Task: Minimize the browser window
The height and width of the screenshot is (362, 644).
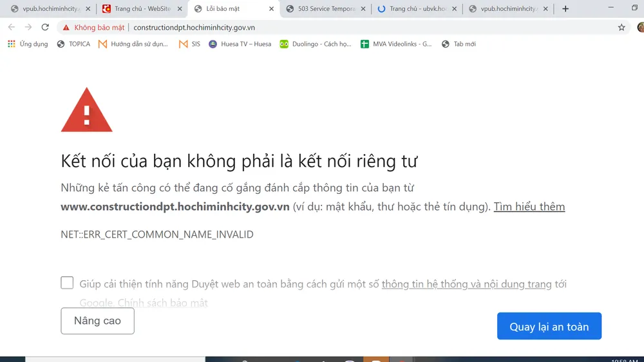Action: pos(611,8)
